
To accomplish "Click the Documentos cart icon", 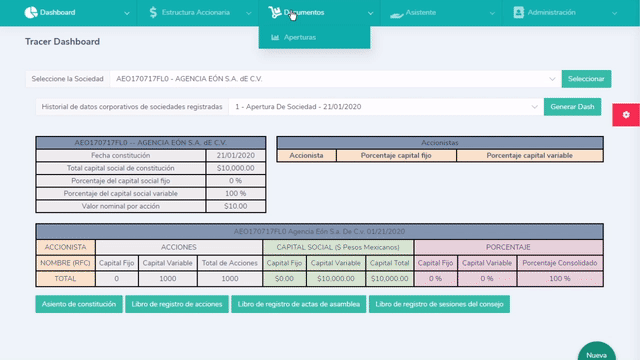I will click(x=275, y=13).
